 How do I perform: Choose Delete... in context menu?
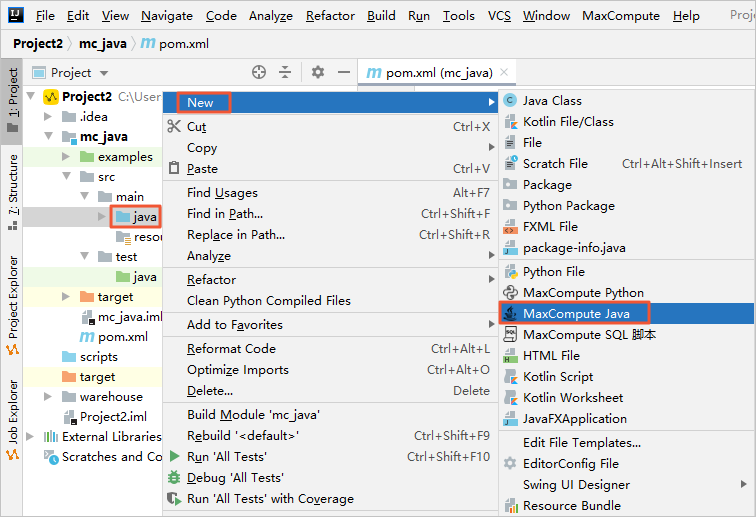pos(330,391)
